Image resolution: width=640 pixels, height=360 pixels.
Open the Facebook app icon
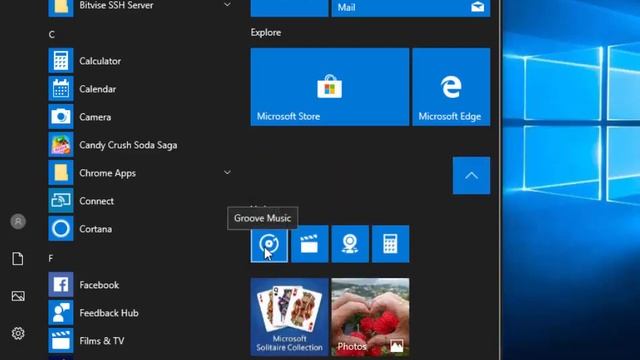point(61,284)
